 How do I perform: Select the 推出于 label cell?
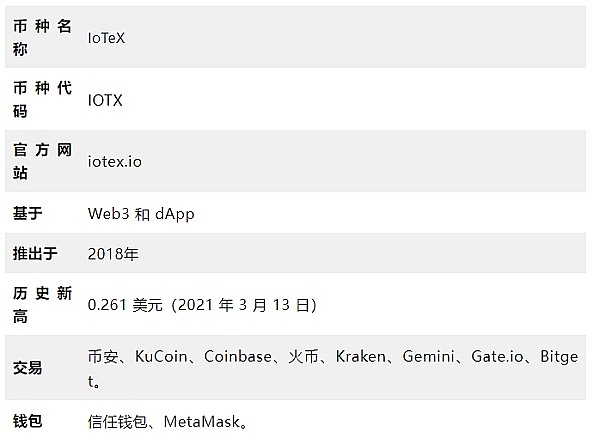pos(34,253)
